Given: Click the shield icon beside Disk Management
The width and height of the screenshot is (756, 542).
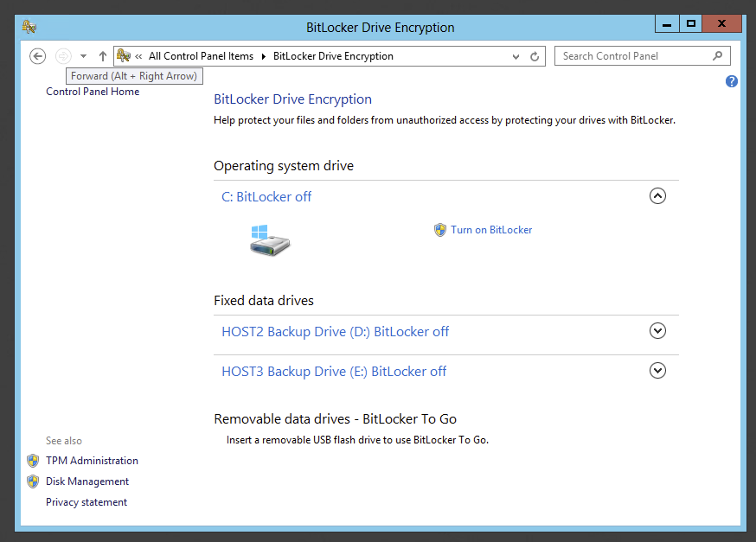Looking at the screenshot, I should [x=33, y=481].
